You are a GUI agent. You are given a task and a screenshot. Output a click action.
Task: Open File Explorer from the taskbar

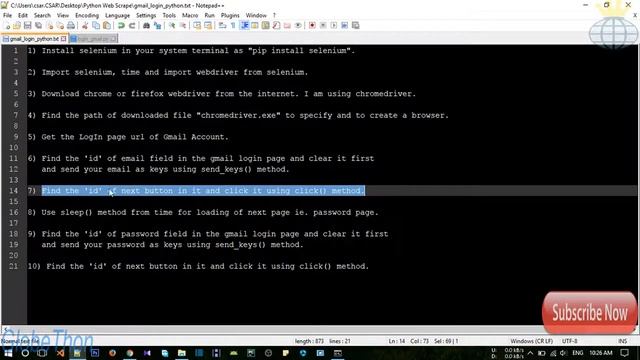[x=182, y=353]
